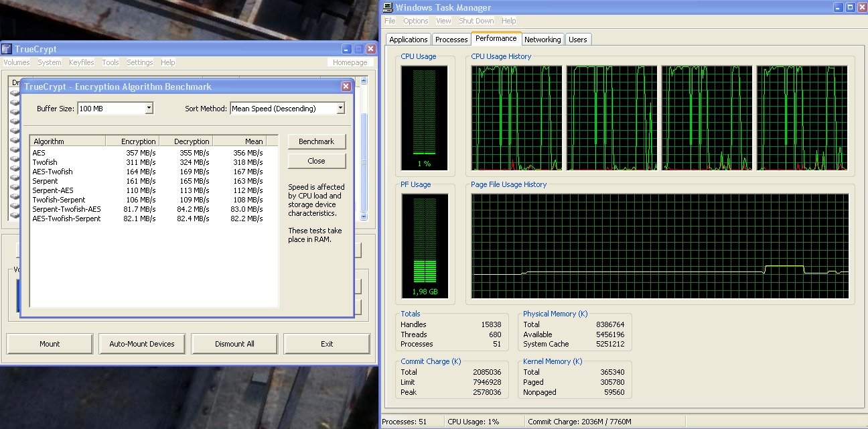Click the Available memory value 5456196

click(610, 334)
